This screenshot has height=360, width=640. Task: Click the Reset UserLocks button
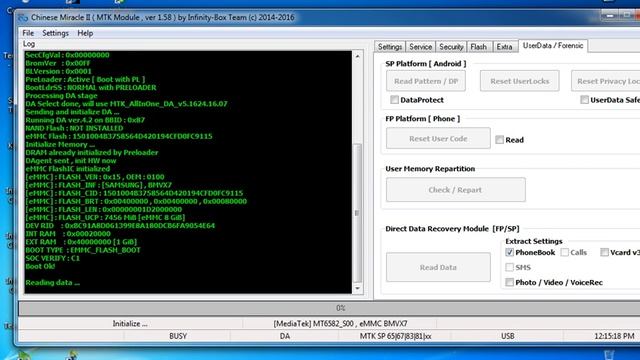(x=520, y=81)
